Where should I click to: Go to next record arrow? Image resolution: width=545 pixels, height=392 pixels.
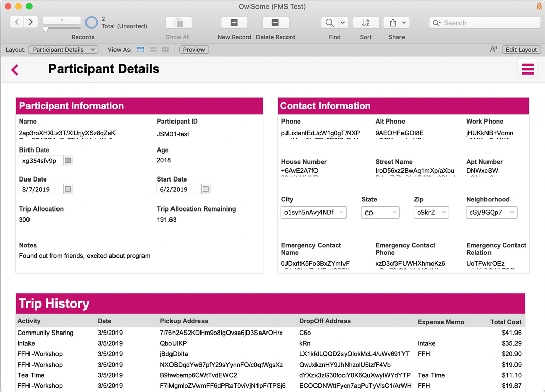pyautogui.click(x=31, y=22)
